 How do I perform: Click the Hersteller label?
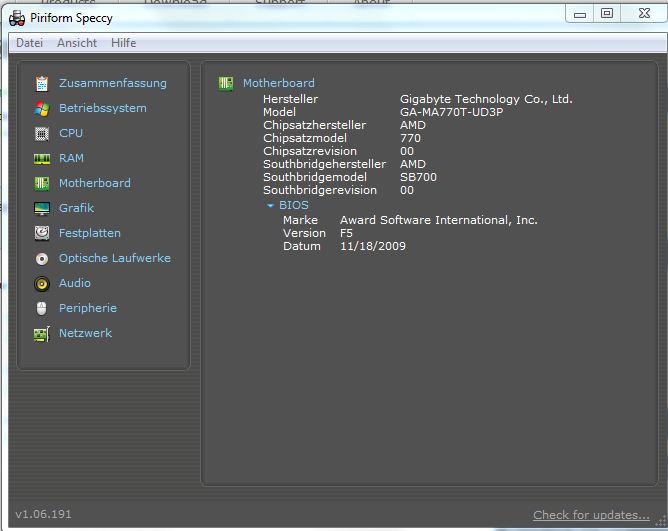click(290, 99)
